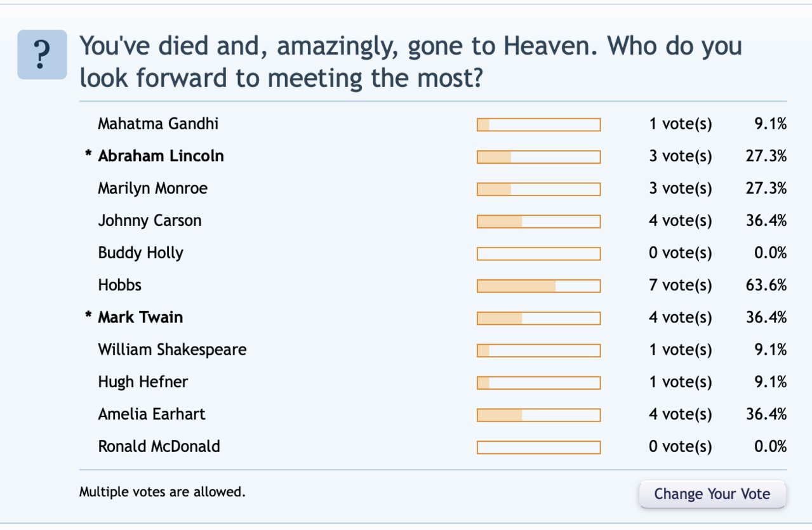Click Hobbs 7 vote(s) count

coord(680,286)
